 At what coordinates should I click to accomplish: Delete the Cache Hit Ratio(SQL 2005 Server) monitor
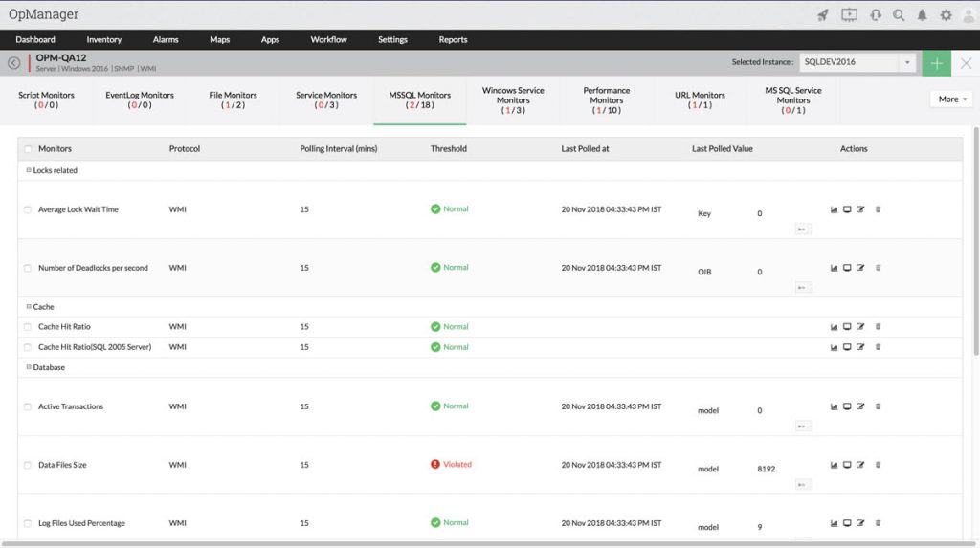(x=878, y=347)
